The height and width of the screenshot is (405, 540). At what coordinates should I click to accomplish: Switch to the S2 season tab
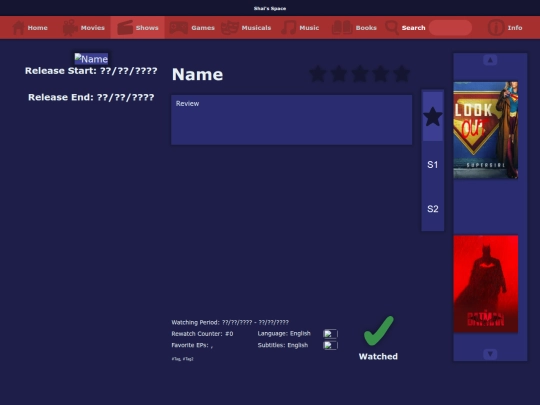[433, 209]
